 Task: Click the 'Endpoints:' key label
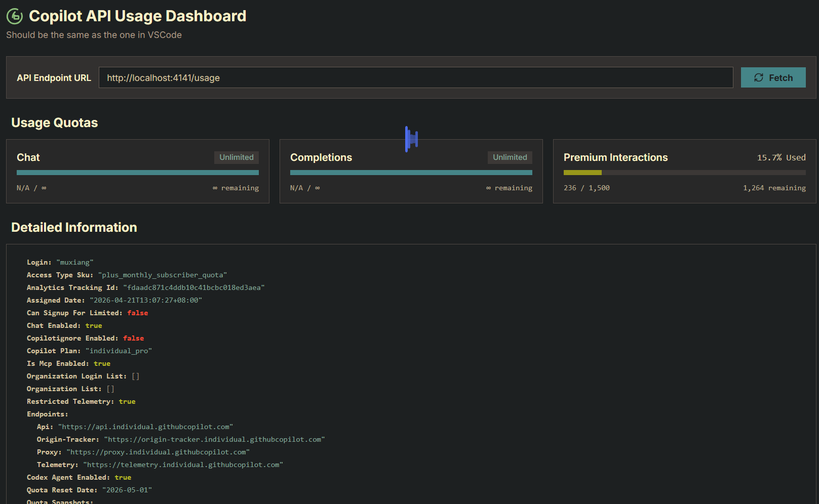coord(47,414)
